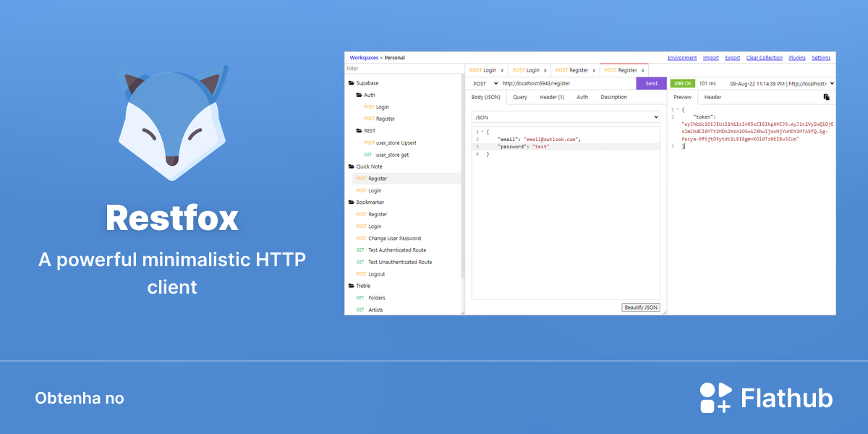The height and width of the screenshot is (434, 868).
Task: Open POST Register under Bookmarker
Action: tap(372, 214)
